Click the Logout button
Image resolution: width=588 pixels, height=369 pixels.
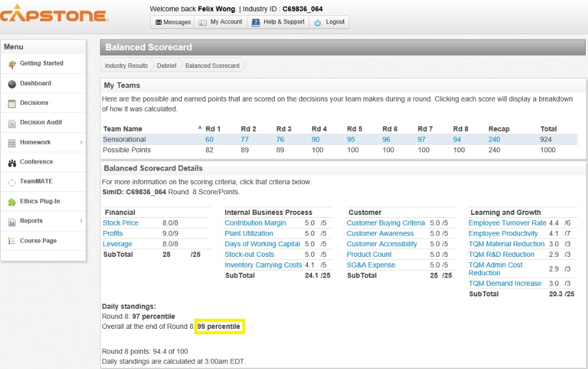click(329, 22)
